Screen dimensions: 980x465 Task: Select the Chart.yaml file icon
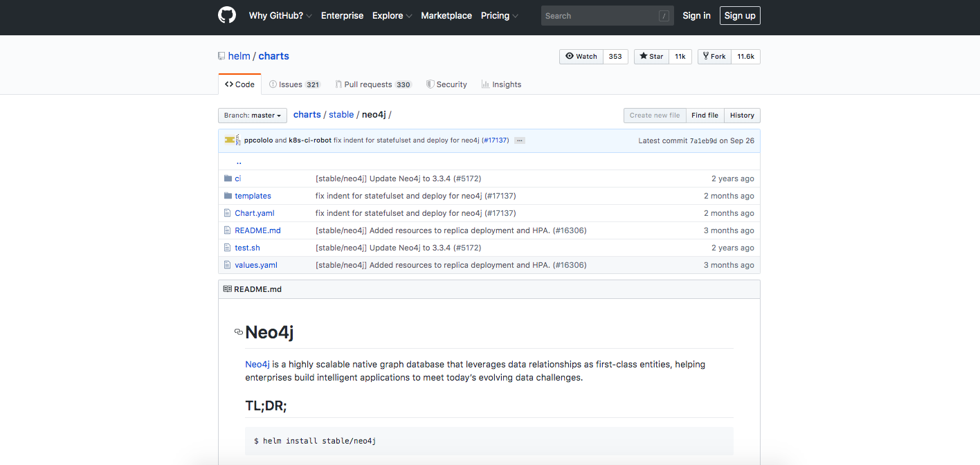pyautogui.click(x=228, y=213)
